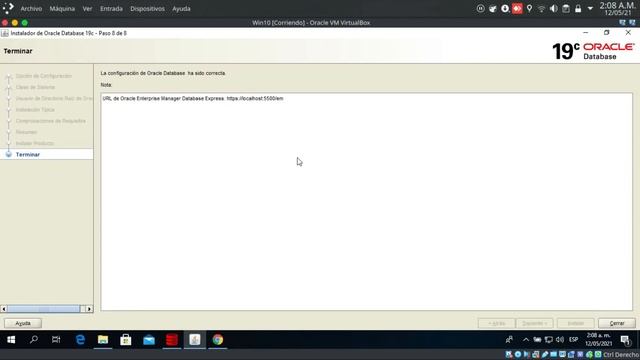Switch ESP input language indicator

pyautogui.click(x=573, y=340)
